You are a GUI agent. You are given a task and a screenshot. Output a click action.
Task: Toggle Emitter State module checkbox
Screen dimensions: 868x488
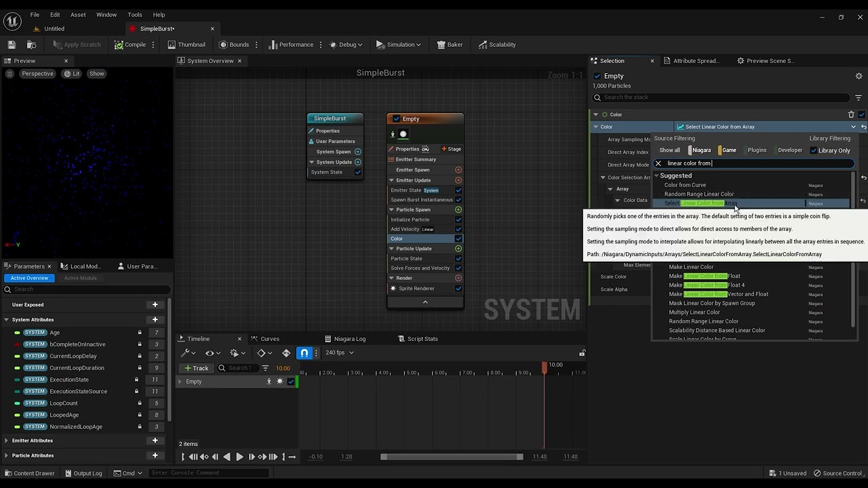point(458,190)
